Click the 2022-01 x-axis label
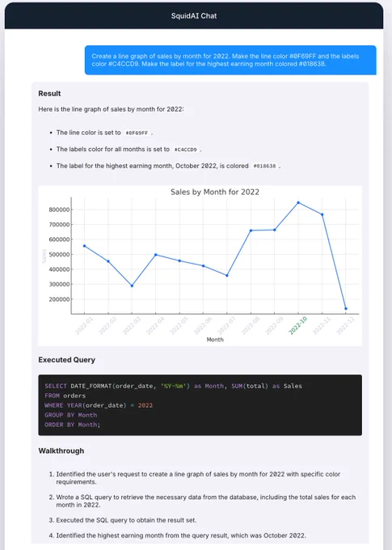Screen dimensions: 392x550 pos(84,325)
